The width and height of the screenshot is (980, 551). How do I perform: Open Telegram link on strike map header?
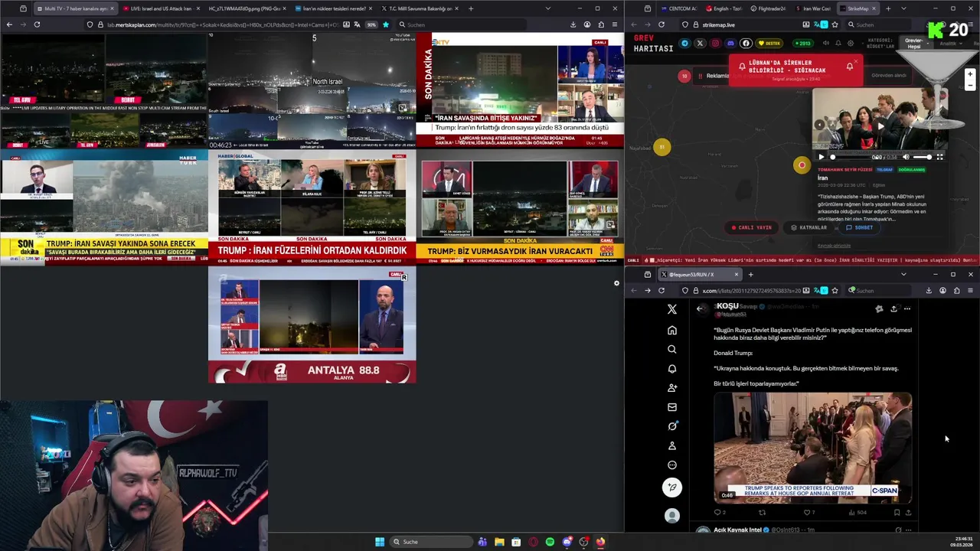pos(684,43)
